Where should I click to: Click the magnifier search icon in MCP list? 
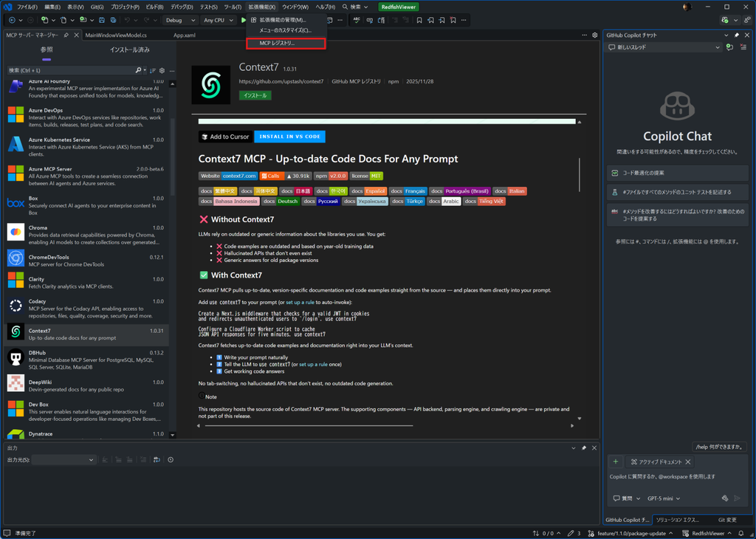[138, 70]
